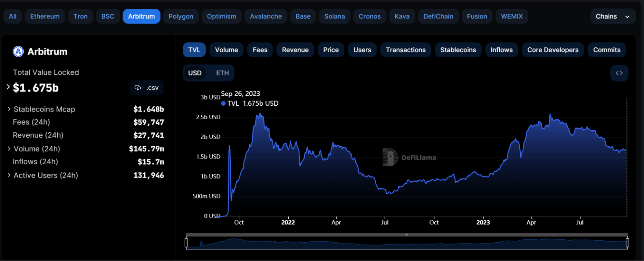
Task: Go to the Fusion chain tab
Action: (477, 16)
